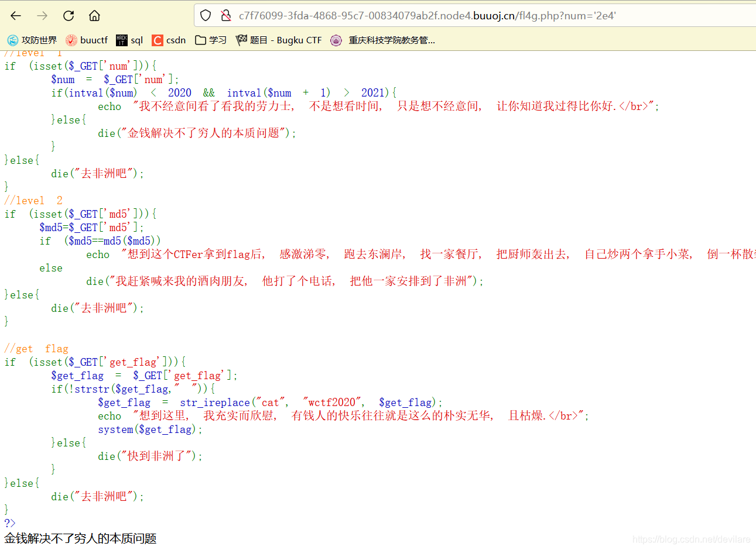Click the insecure connection padlock icon
756x550 pixels.
[x=225, y=15]
